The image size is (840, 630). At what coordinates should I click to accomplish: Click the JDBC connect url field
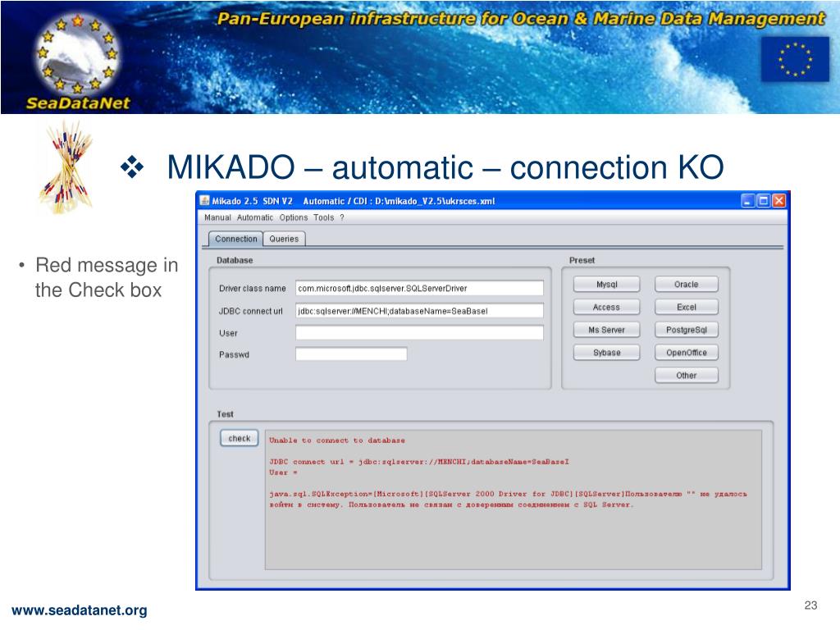click(x=419, y=311)
